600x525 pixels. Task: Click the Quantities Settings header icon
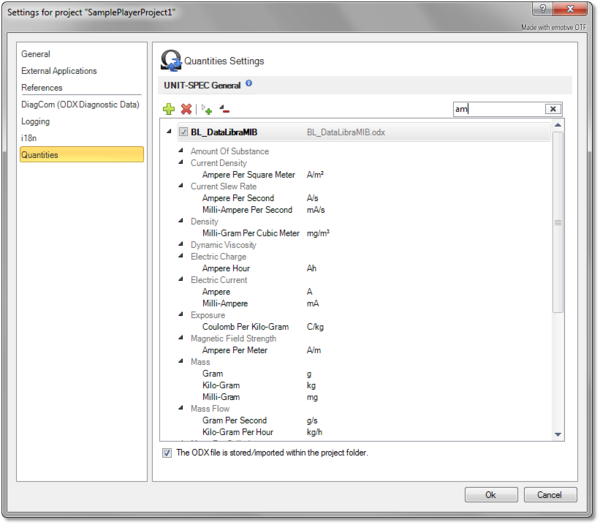[171, 61]
